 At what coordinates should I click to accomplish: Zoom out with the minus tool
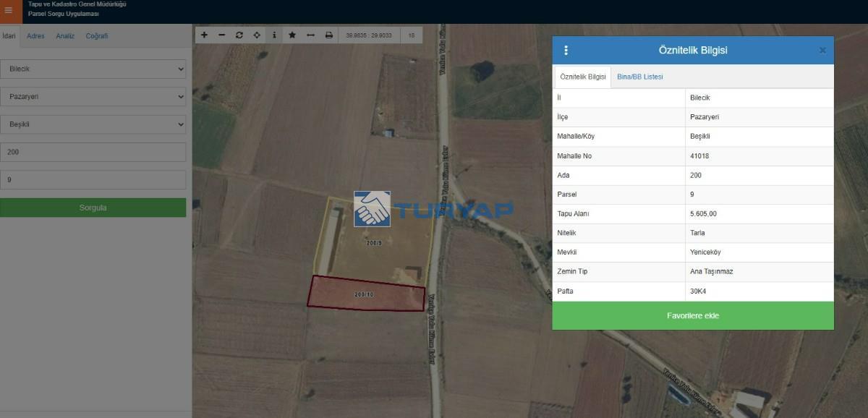[221, 35]
